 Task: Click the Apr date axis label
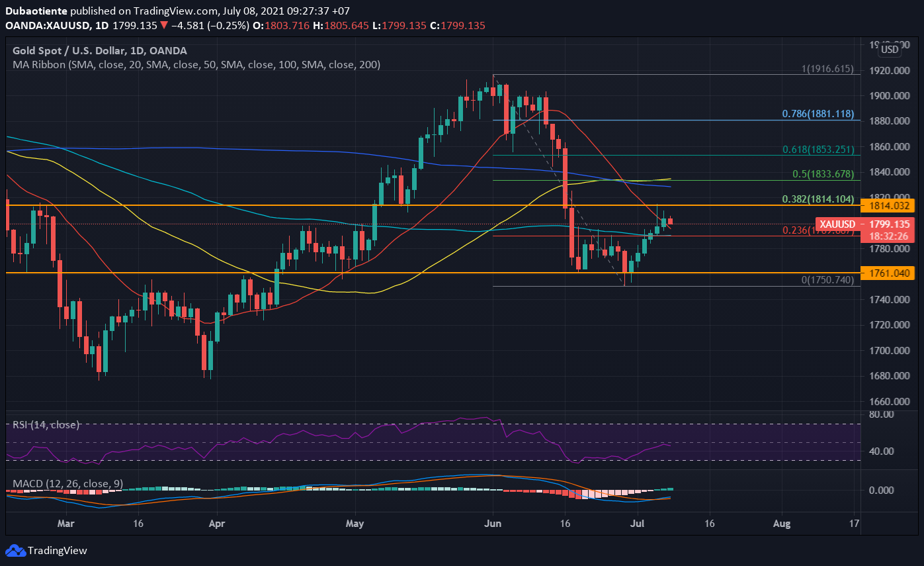(x=216, y=523)
